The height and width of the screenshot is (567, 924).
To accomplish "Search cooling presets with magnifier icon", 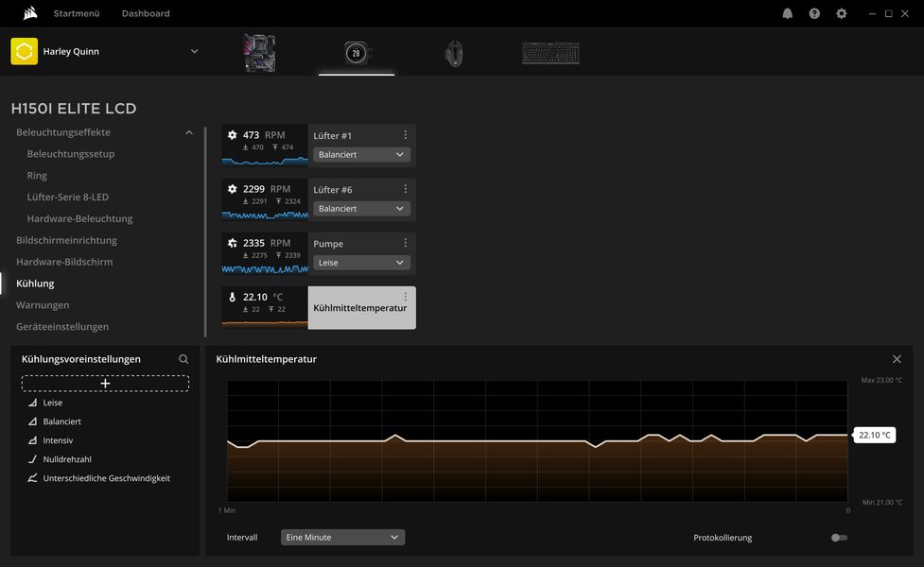I will point(183,358).
